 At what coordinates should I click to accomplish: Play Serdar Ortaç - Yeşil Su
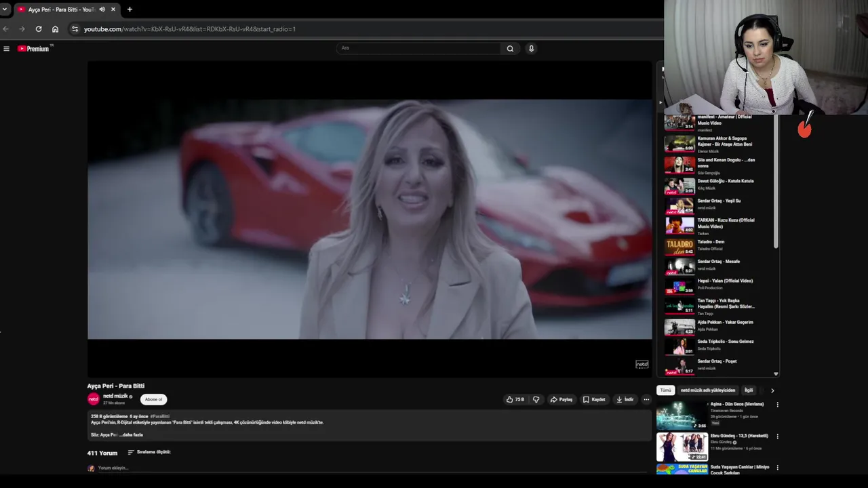click(x=719, y=205)
